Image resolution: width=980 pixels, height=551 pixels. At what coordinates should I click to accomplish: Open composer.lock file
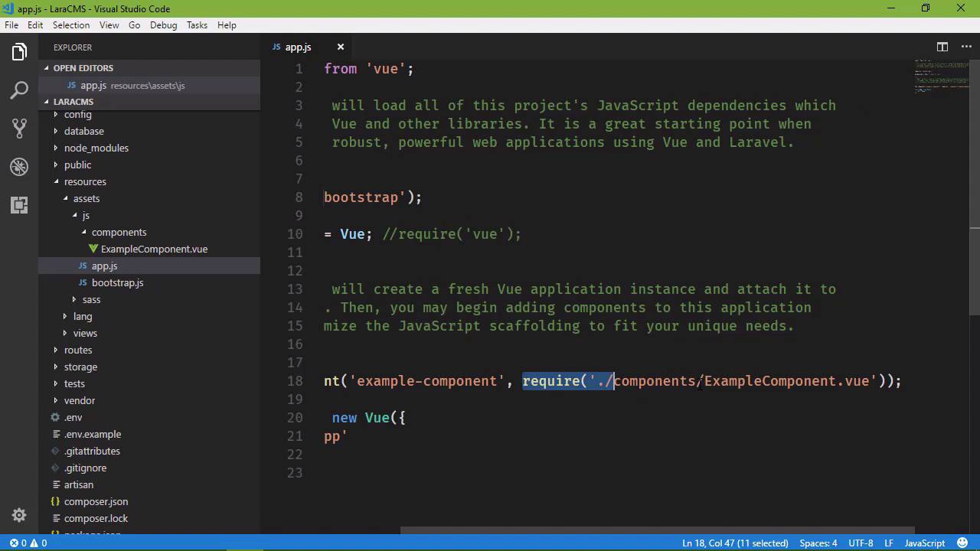(149, 518)
